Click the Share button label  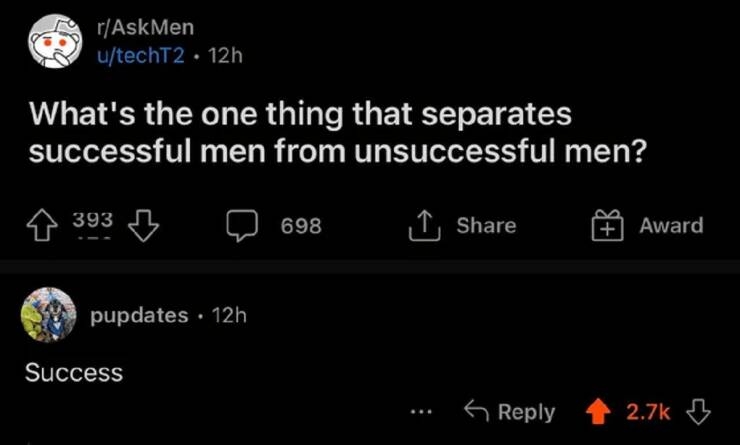(486, 226)
